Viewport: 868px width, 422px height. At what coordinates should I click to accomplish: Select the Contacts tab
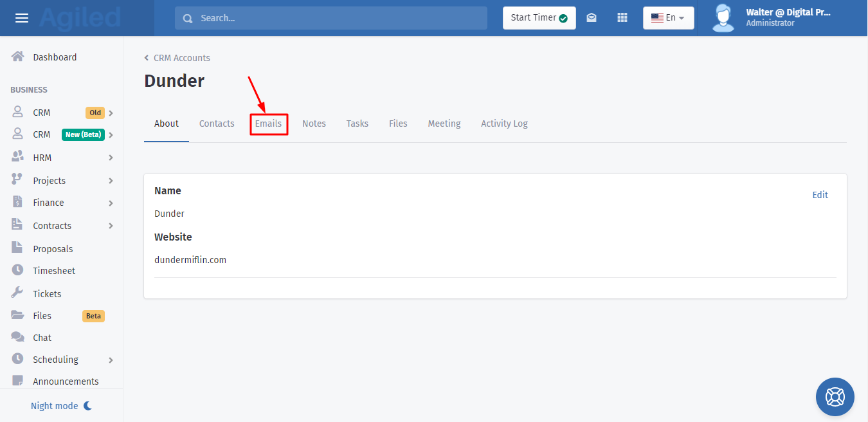click(x=217, y=124)
